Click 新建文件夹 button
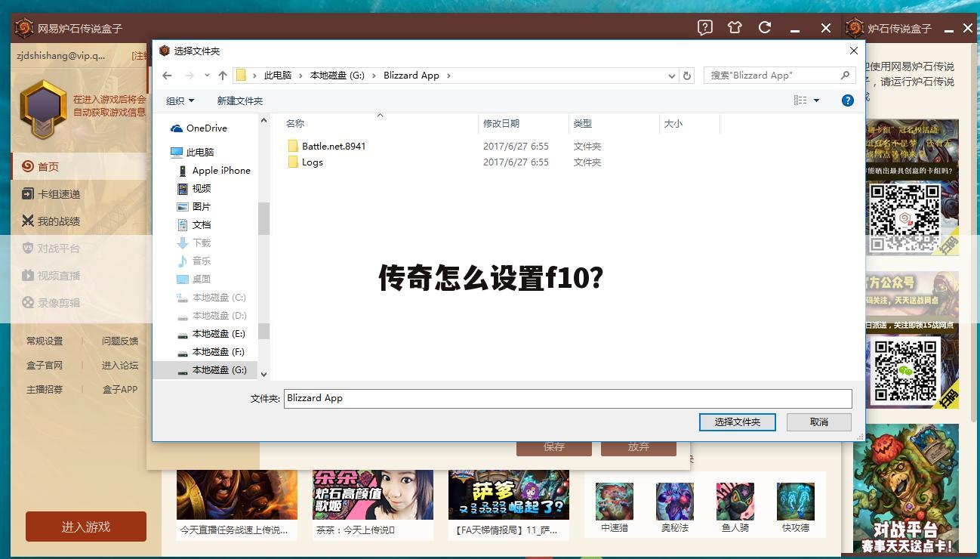The width and height of the screenshot is (980, 559). click(240, 100)
